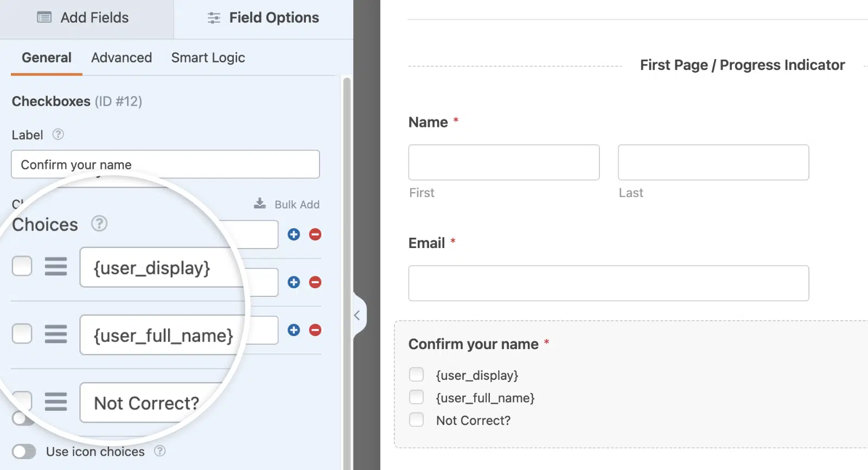Grab the Not Correct? choice drag handle

[x=56, y=402]
